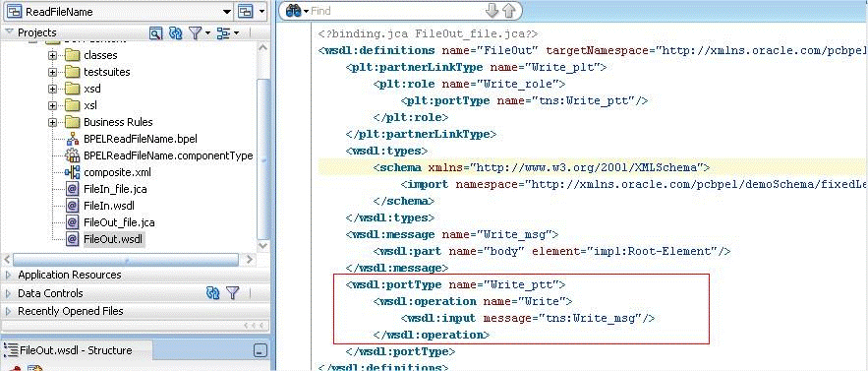The image size is (868, 371).
Task: Click the FileIn_file.jca file icon
Action: click(x=73, y=189)
